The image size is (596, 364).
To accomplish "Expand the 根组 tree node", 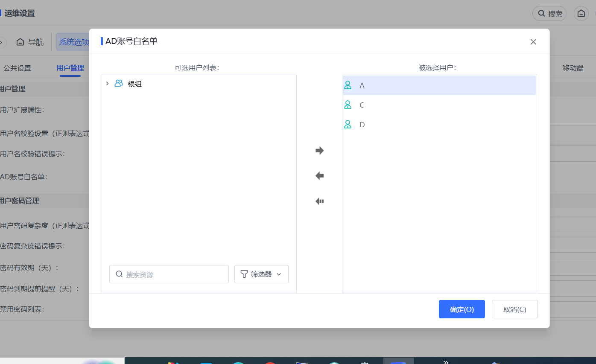I will (107, 84).
